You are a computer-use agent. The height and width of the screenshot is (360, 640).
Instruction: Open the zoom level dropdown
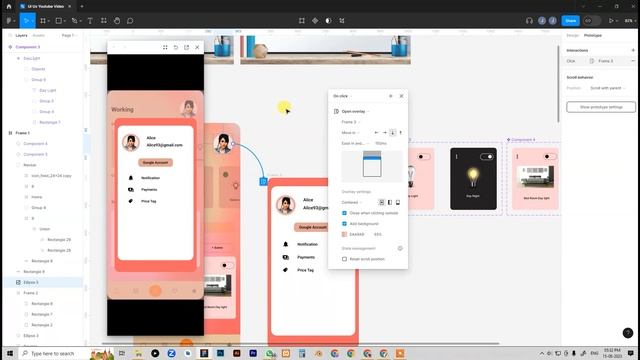[x=630, y=21]
